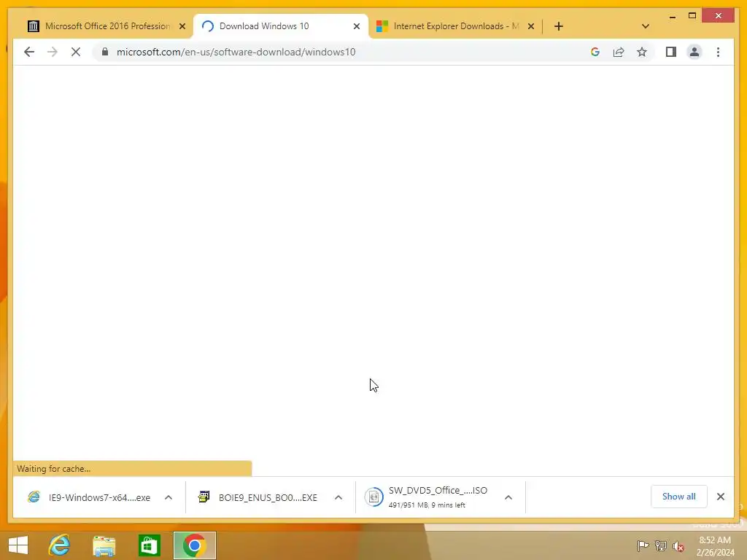The height and width of the screenshot is (560, 747).
Task: Close the Microsoft Office 2016 tab
Action: [182, 26]
